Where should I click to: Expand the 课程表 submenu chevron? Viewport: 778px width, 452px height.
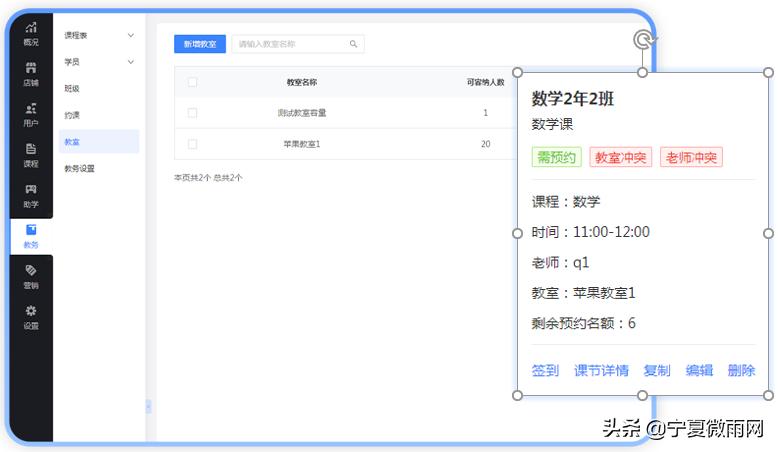[131, 35]
